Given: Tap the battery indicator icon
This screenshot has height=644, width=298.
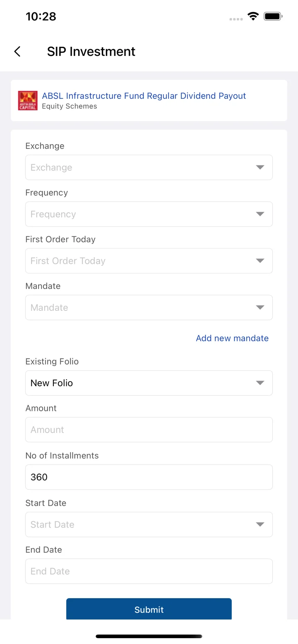Looking at the screenshot, I should click(273, 17).
